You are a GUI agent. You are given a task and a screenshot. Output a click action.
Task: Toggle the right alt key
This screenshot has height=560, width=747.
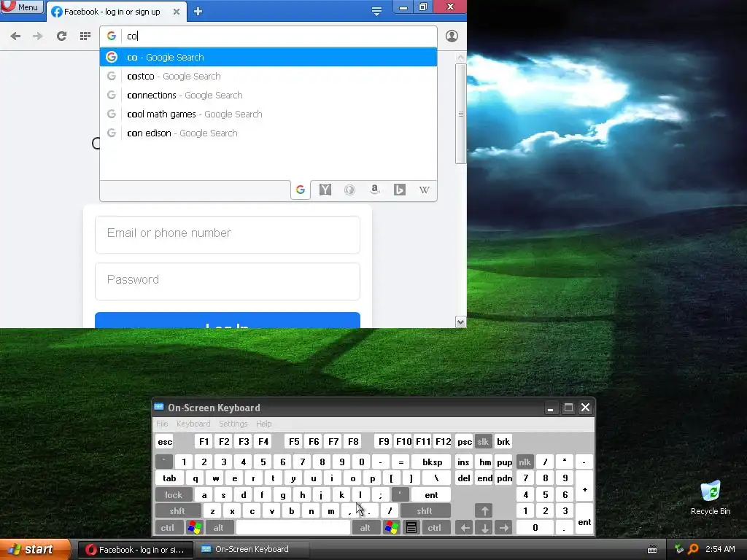pyautogui.click(x=365, y=528)
